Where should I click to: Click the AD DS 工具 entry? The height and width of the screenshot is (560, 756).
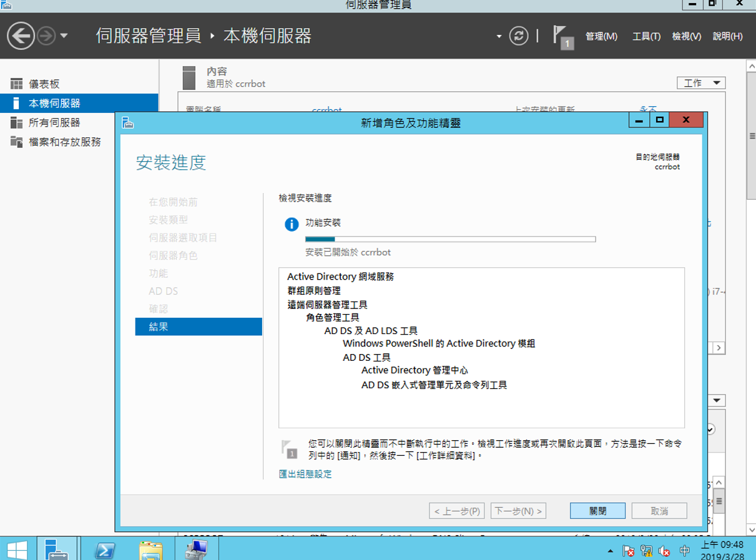pyautogui.click(x=366, y=358)
